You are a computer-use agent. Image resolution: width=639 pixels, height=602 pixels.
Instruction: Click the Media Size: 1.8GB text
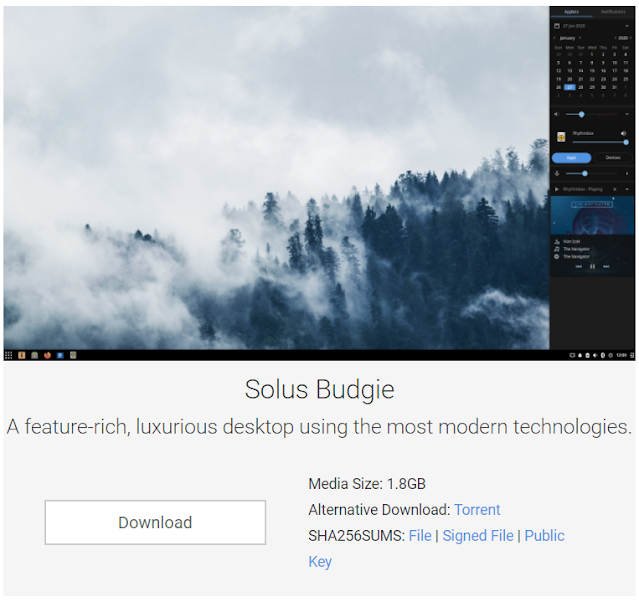click(367, 484)
